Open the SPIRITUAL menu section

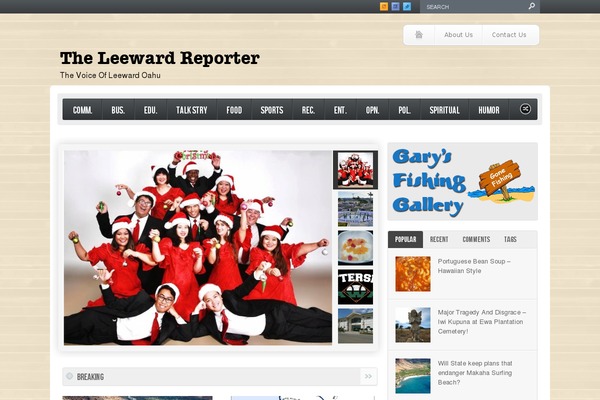point(445,110)
